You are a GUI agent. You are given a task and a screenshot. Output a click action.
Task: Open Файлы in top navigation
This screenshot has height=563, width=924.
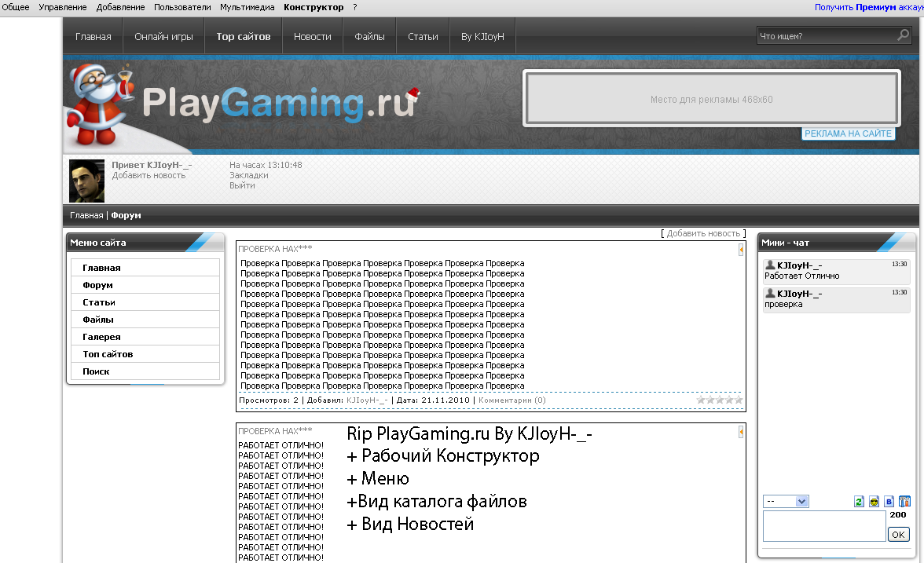point(369,36)
